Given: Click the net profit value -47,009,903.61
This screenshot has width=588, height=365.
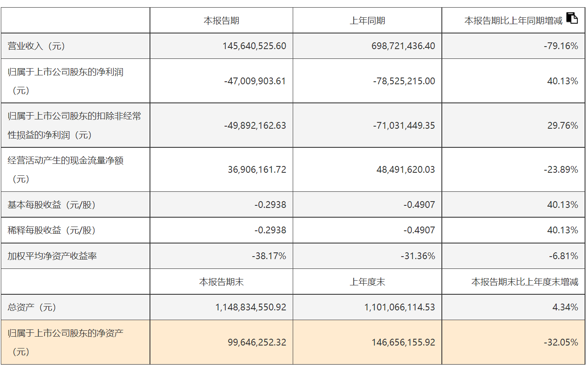Looking at the screenshot, I should [255, 81].
